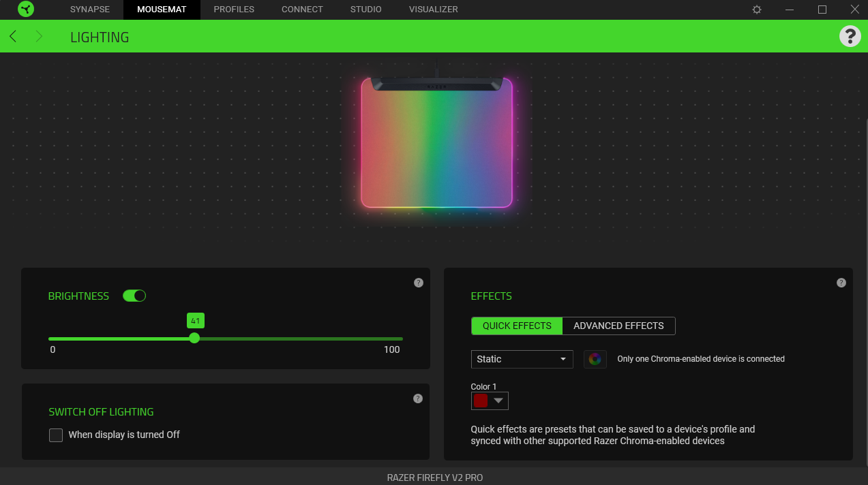This screenshot has width=868, height=485.
Task: Go forward with the right arrow
Action: (39, 37)
